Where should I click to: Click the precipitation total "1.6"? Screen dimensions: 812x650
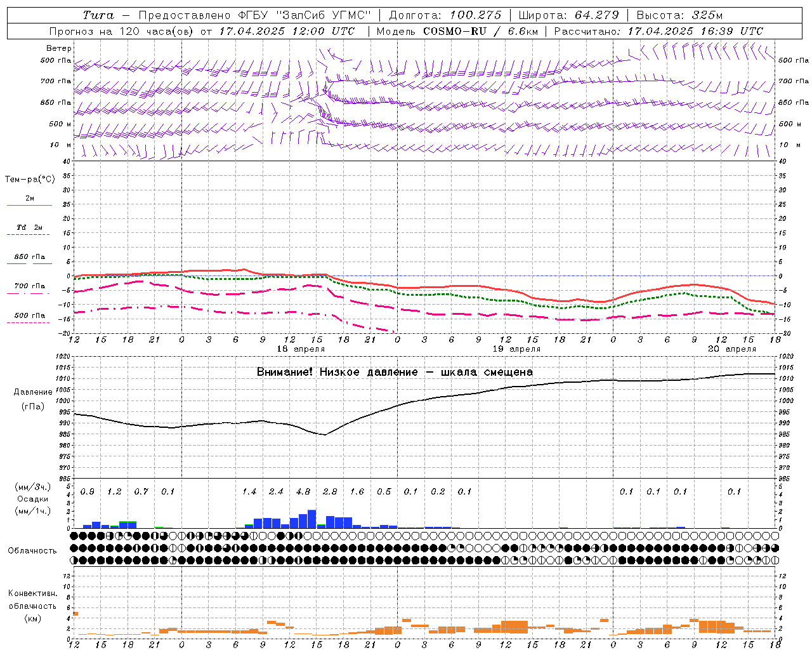pos(357,492)
